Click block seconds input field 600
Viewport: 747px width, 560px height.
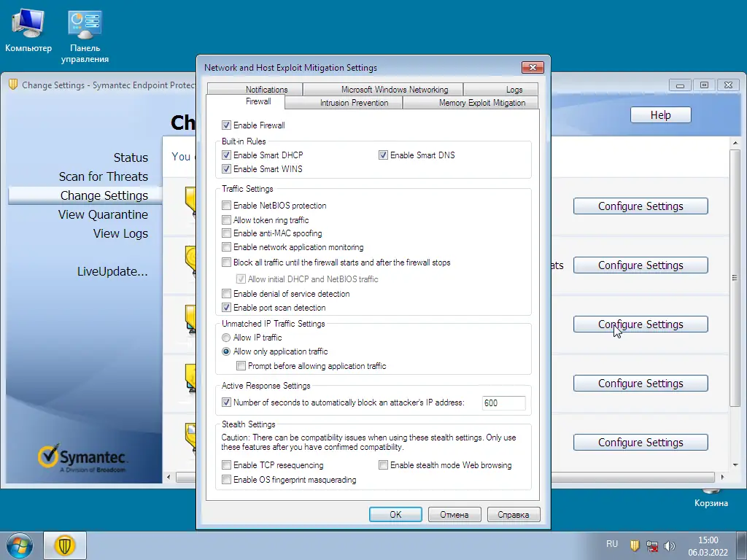tap(503, 402)
